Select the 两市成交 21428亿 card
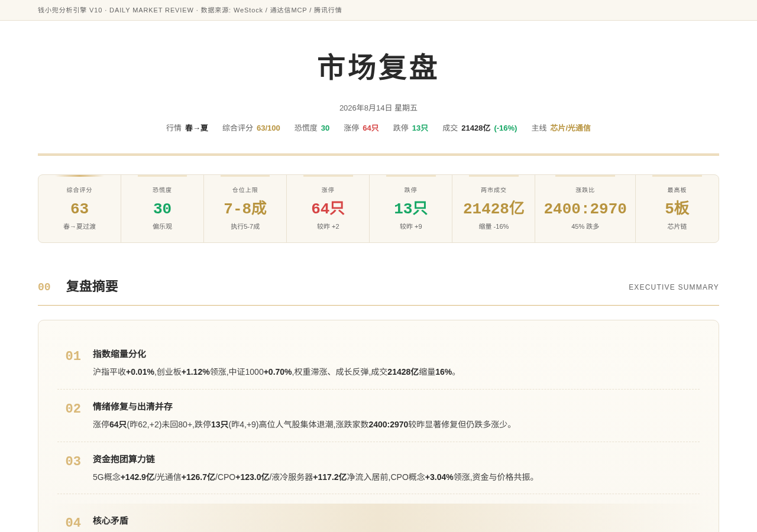The image size is (757, 532). coord(494,209)
